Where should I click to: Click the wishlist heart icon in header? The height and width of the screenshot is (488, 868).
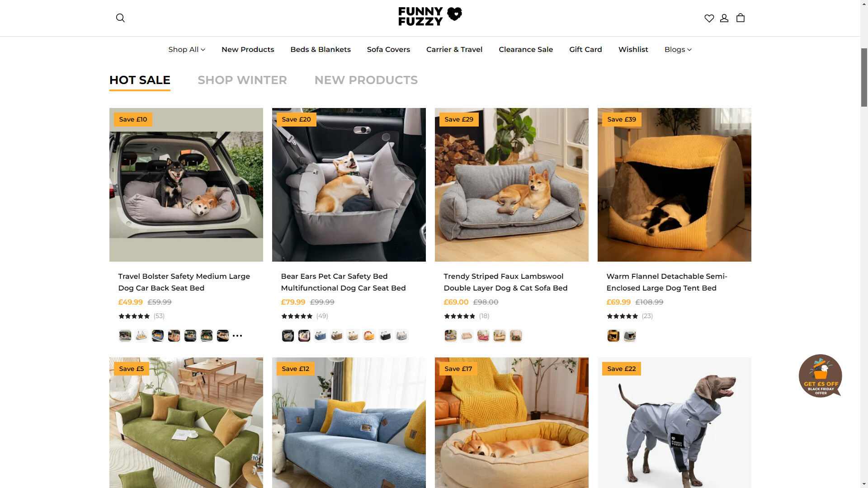(x=709, y=18)
